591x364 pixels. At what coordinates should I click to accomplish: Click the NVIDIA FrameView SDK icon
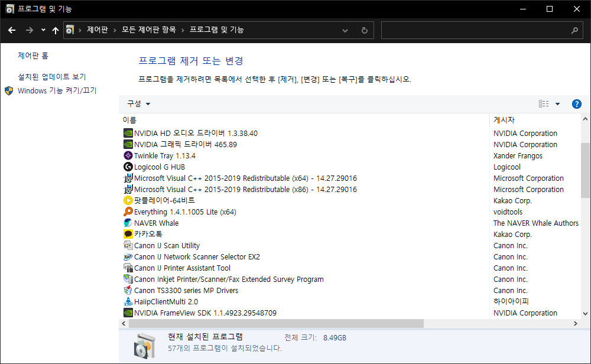[x=128, y=313]
